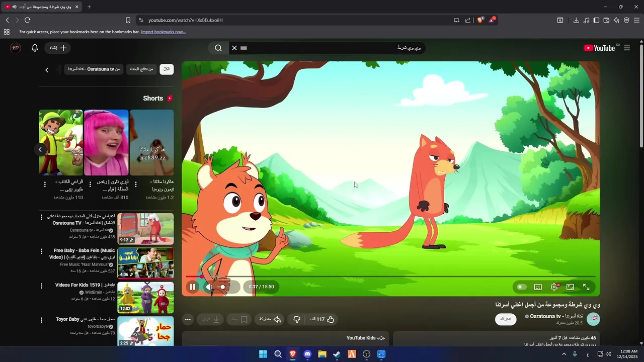
Task: Select the 'من Osratouna tv' filter chip
Action: click(x=94, y=69)
